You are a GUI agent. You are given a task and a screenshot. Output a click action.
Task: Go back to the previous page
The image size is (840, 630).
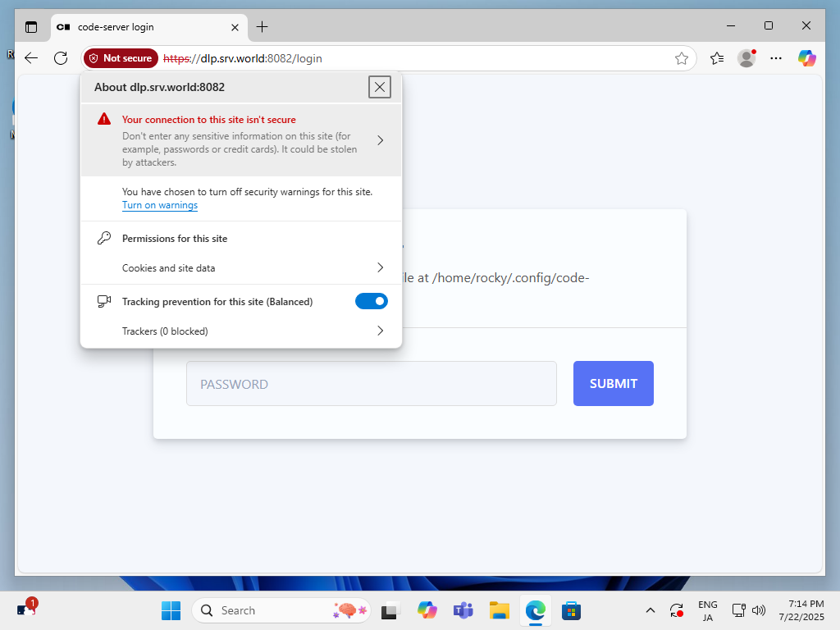tap(31, 58)
